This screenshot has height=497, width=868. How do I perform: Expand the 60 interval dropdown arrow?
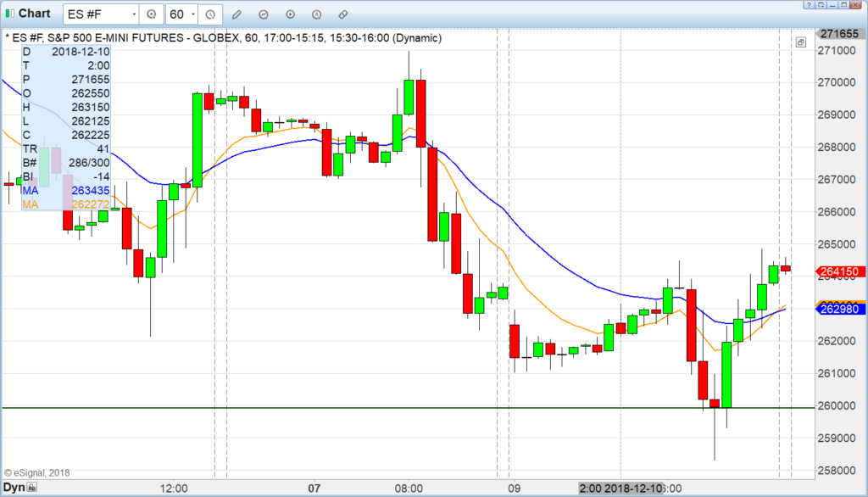coord(192,14)
